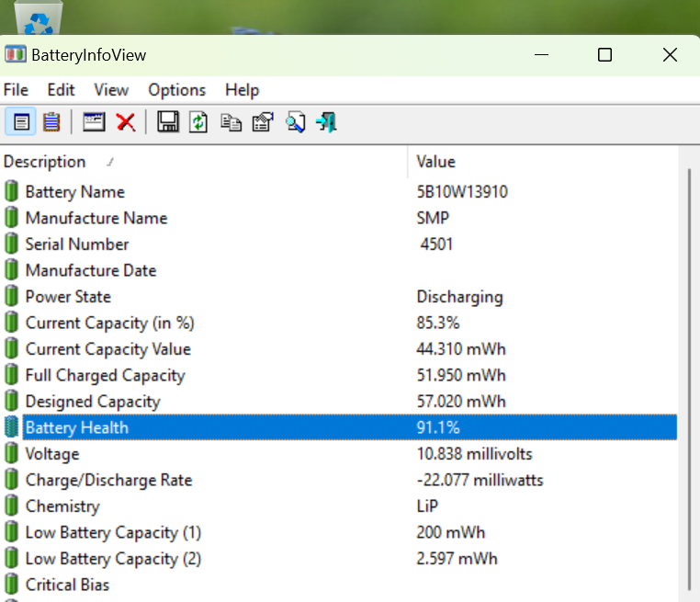Open the Help menu

coord(242,90)
